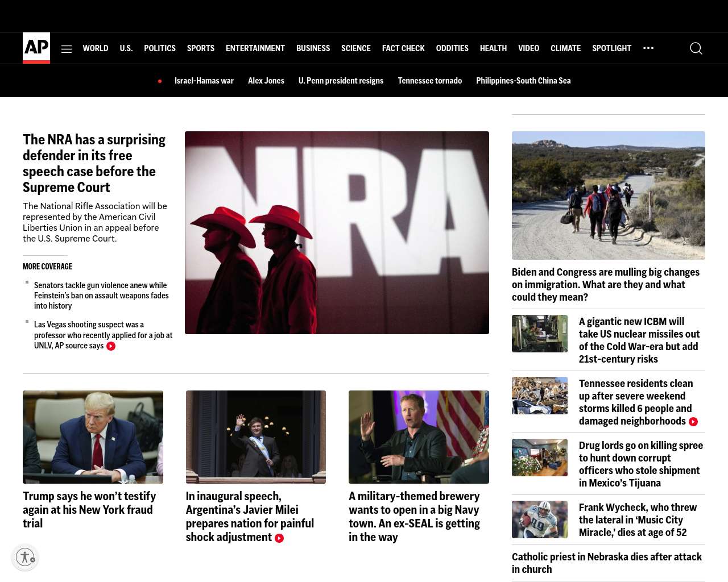Open the Entertainment section
The width and height of the screenshot is (728, 582).
255,48
